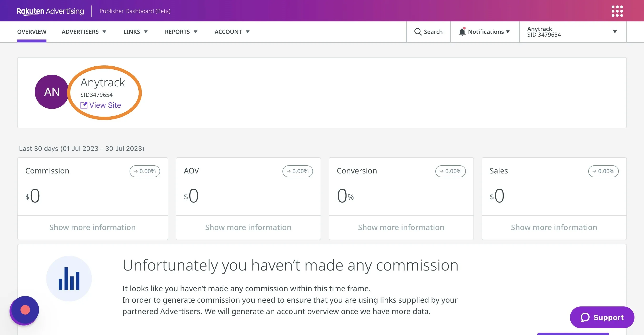The width and height of the screenshot is (644, 335).
Task: Click the AN avatar circle
Action: coord(52,92)
